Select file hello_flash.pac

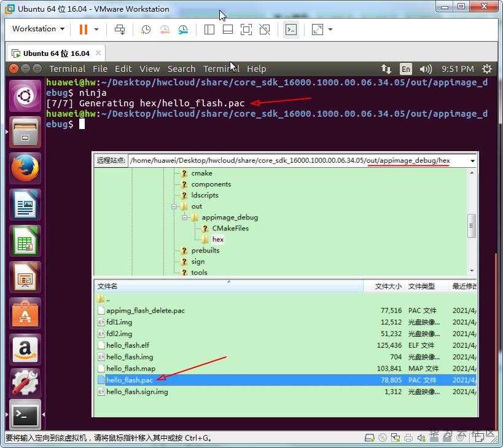[x=286, y=380]
